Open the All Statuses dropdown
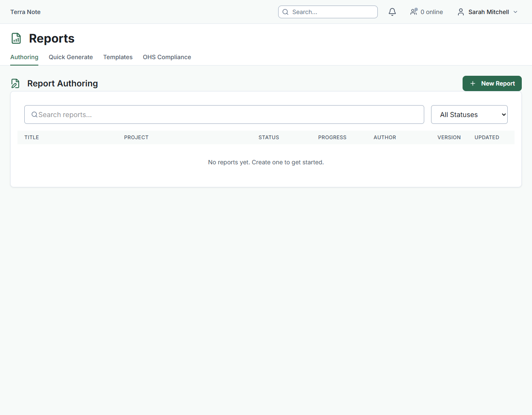The width and height of the screenshot is (532, 415). [x=469, y=114]
